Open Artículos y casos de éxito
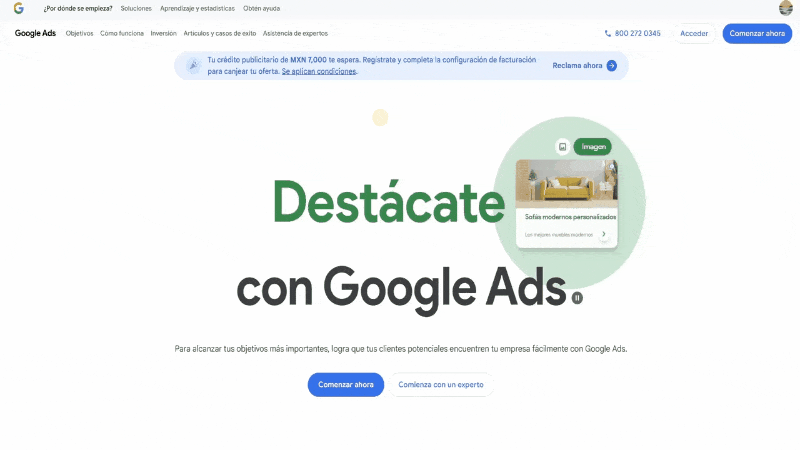 [219, 33]
